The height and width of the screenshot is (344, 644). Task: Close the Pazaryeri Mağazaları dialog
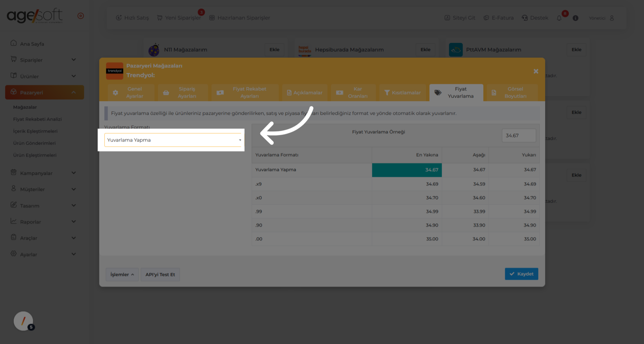coord(536,71)
